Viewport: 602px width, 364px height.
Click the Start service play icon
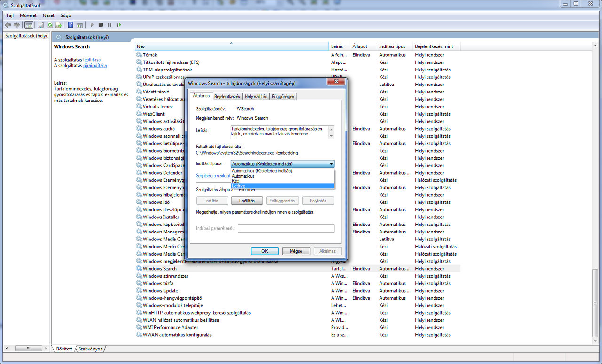[92, 25]
